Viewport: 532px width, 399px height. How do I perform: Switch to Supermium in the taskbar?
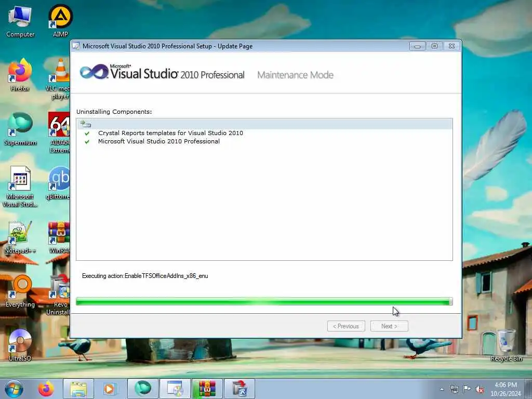click(142, 389)
